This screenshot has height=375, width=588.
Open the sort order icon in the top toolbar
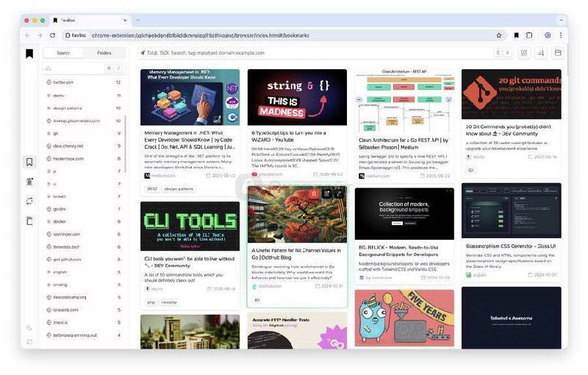[541, 53]
